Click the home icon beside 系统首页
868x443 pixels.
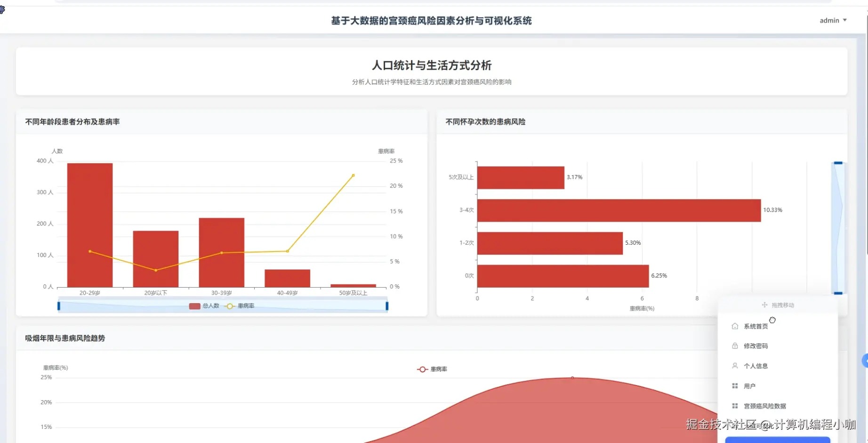[x=735, y=326]
